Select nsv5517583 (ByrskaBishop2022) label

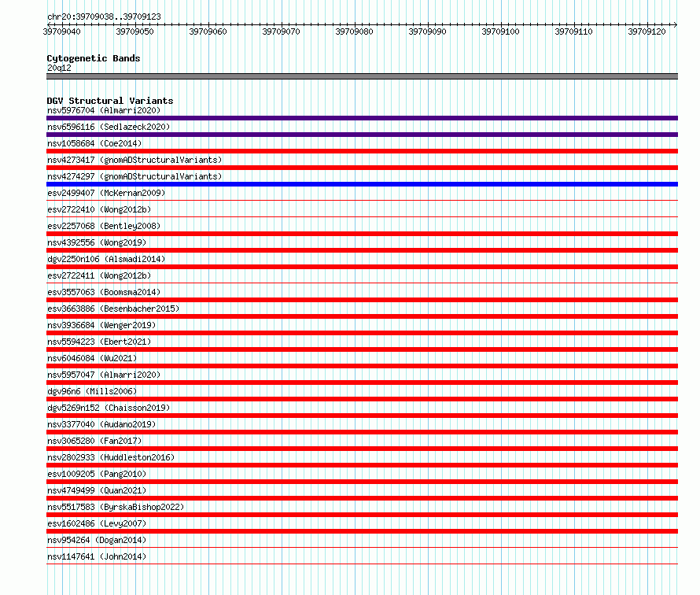[x=116, y=507]
